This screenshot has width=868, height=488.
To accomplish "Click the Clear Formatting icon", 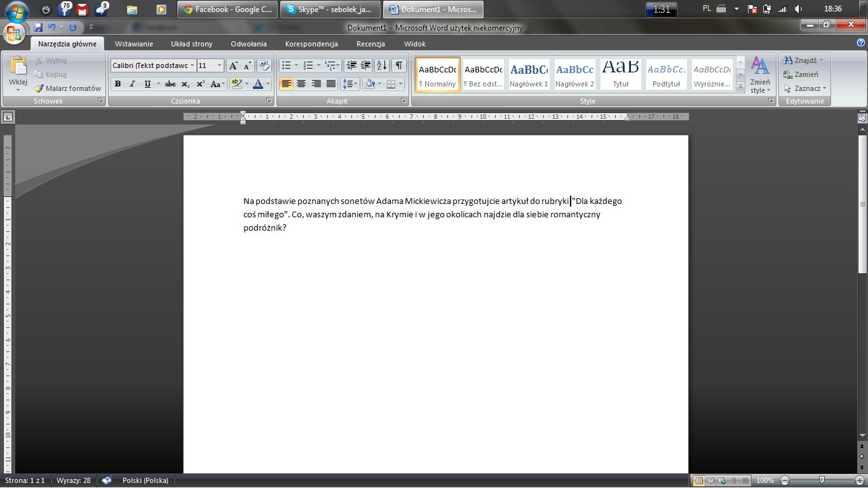I will (264, 65).
